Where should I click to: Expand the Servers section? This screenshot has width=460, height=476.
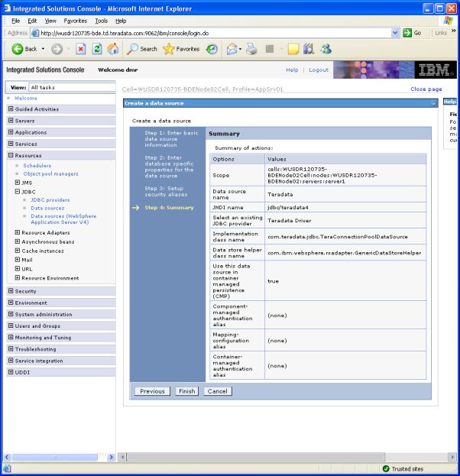click(11, 121)
